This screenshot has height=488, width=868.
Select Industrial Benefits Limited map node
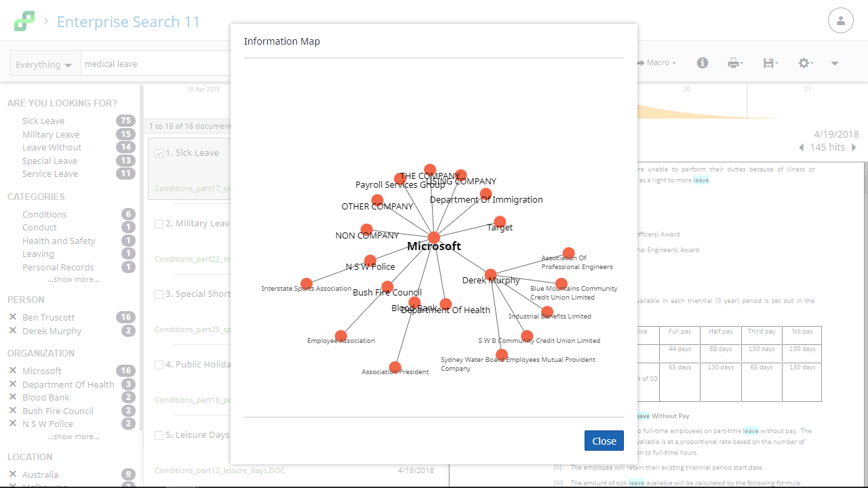coord(547,312)
